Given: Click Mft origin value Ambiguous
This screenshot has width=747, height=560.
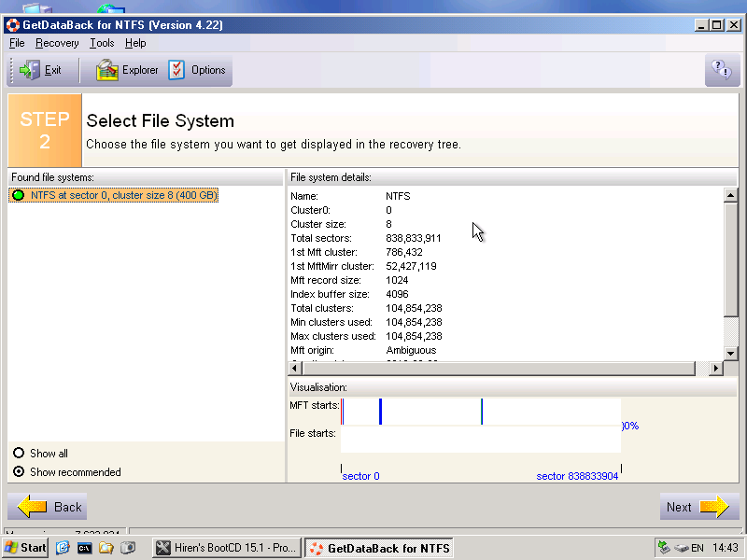Looking at the screenshot, I should coord(411,350).
